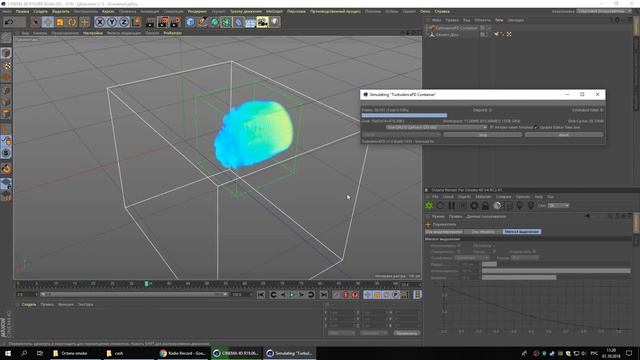Toggle the Z axis lock
Viewport: 640px width, 360px height.
pyautogui.click(x=124, y=22)
